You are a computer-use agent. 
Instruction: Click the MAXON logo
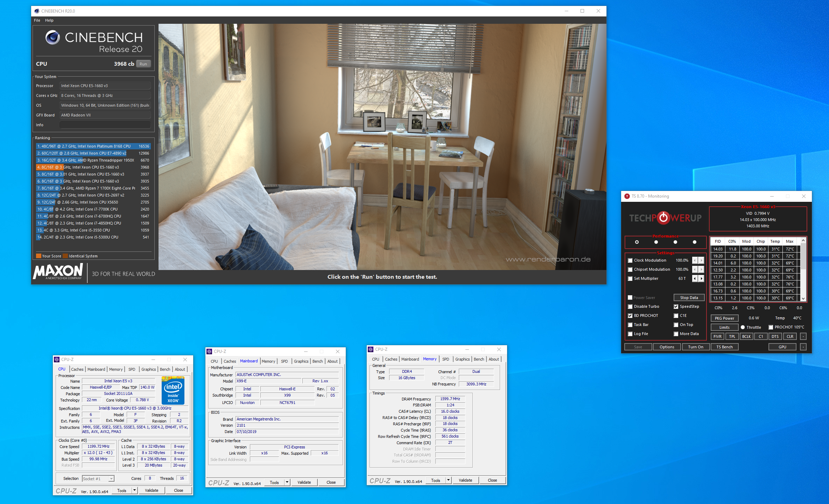pos(58,271)
